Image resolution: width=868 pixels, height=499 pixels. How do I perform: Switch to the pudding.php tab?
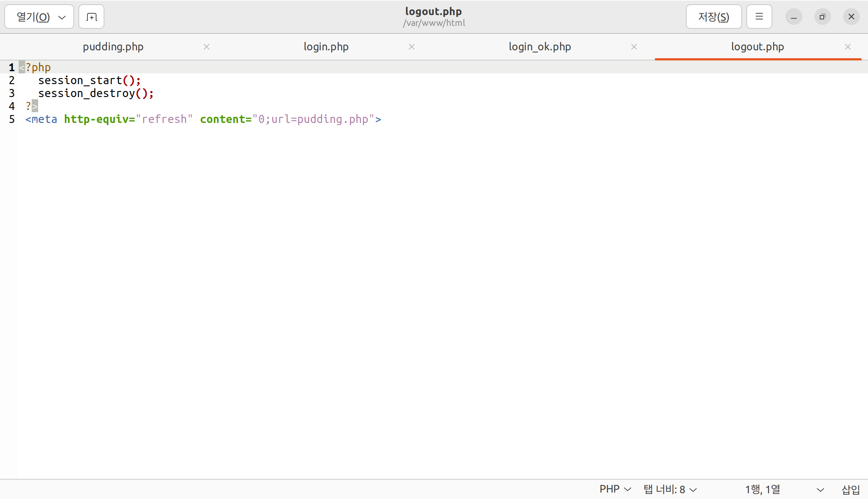tap(113, 47)
